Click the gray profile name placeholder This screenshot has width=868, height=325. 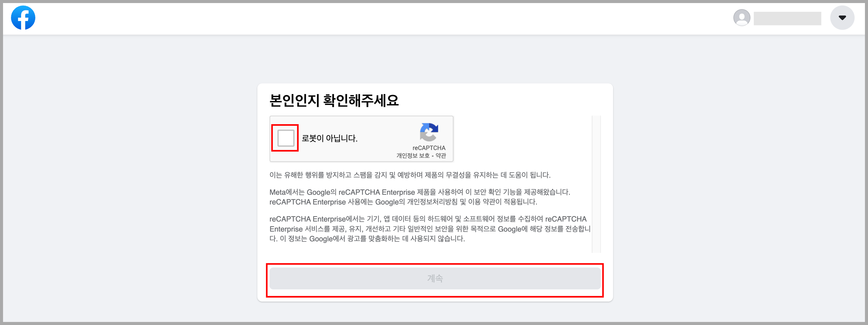click(x=787, y=19)
